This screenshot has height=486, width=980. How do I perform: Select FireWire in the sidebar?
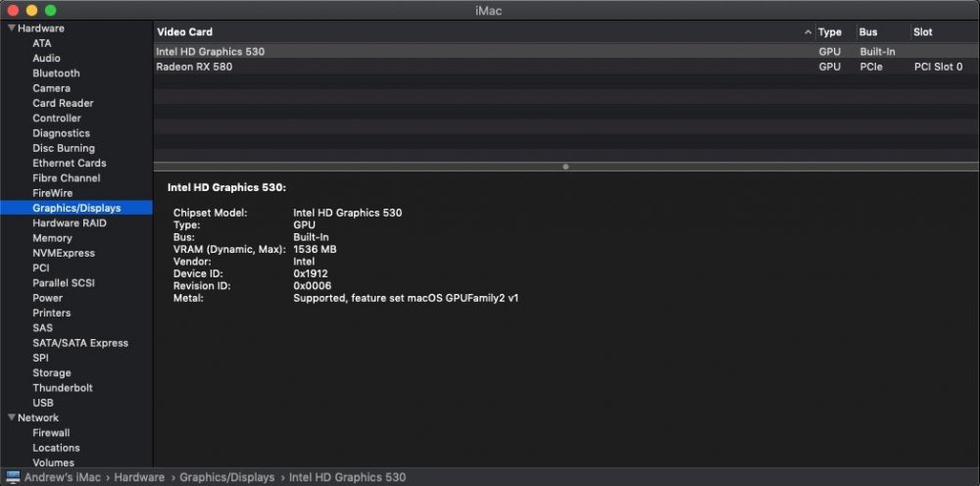(x=53, y=193)
